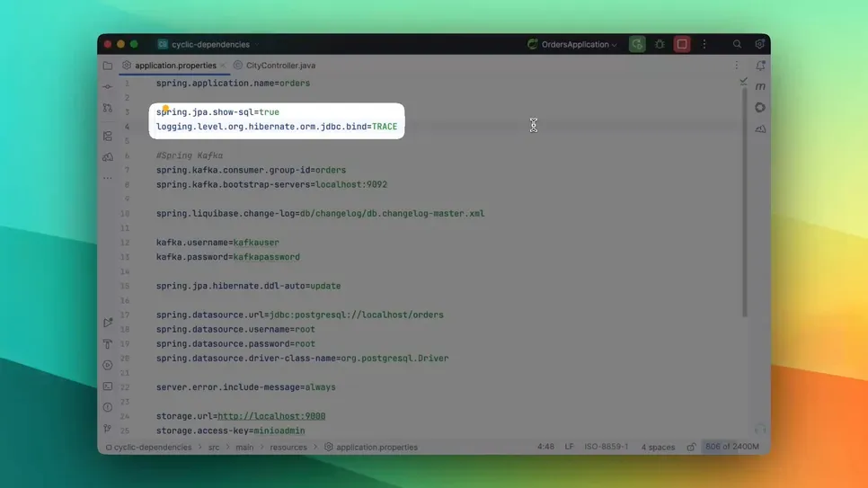Image resolution: width=868 pixels, height=488 pixels.
Task: Open the Terminal tool window
Action: point(108,386)
